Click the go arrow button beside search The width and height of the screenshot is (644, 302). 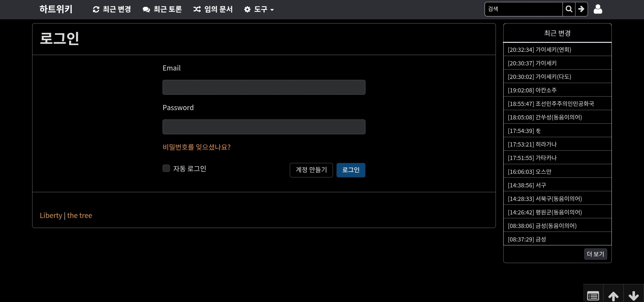pyautogui.click(x=582, y=9)
